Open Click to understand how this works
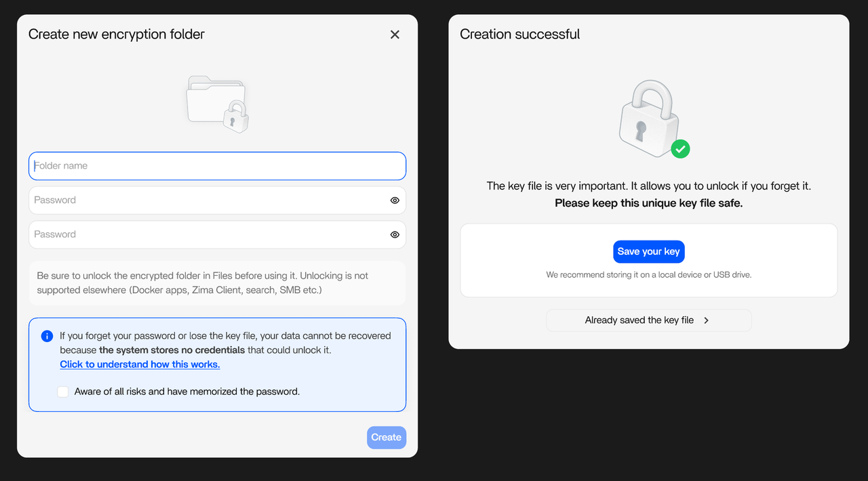Screen dimensions: 868x481 [x=140, y=364]
